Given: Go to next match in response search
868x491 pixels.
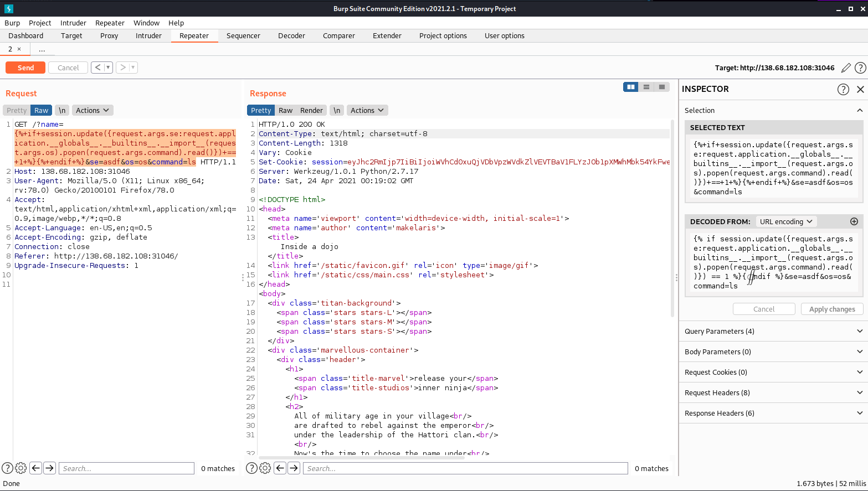Looking at the screenshot, I should 294,468.
